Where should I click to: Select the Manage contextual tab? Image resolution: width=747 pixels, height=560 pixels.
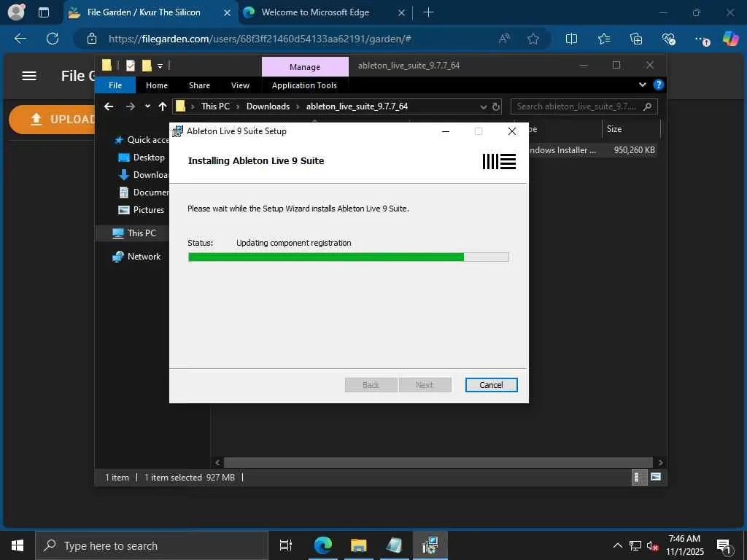pyautogui.click(x=305, y=66)
